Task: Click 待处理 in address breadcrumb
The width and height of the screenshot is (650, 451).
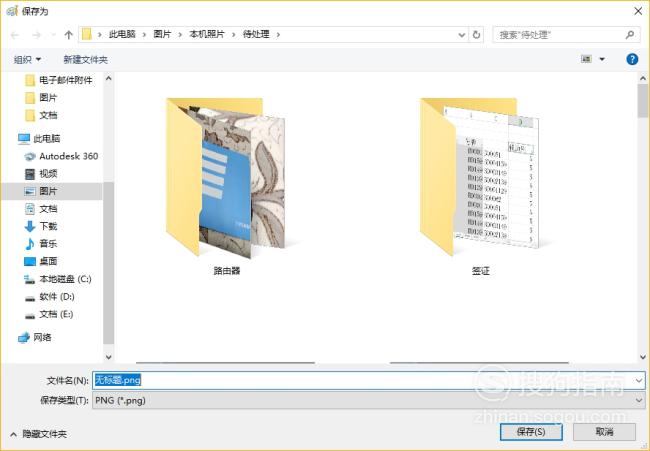Action: pyautogui.click(x=256, y=34)
